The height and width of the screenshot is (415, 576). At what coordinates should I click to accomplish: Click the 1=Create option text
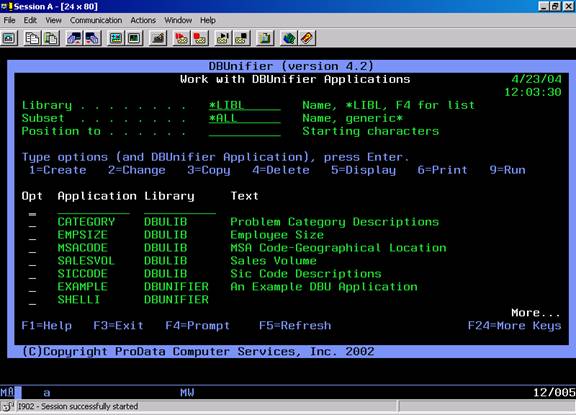(x=58, y=170)
